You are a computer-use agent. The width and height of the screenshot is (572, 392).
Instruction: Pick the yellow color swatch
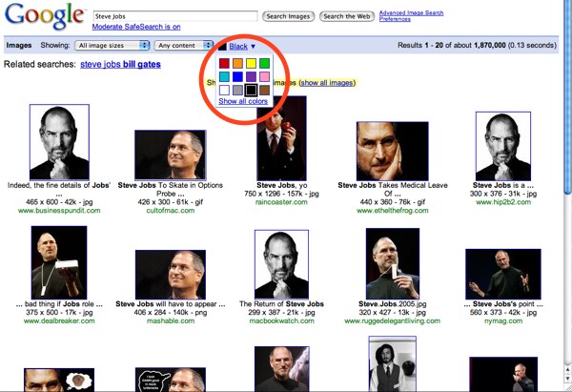click(251, 64)
